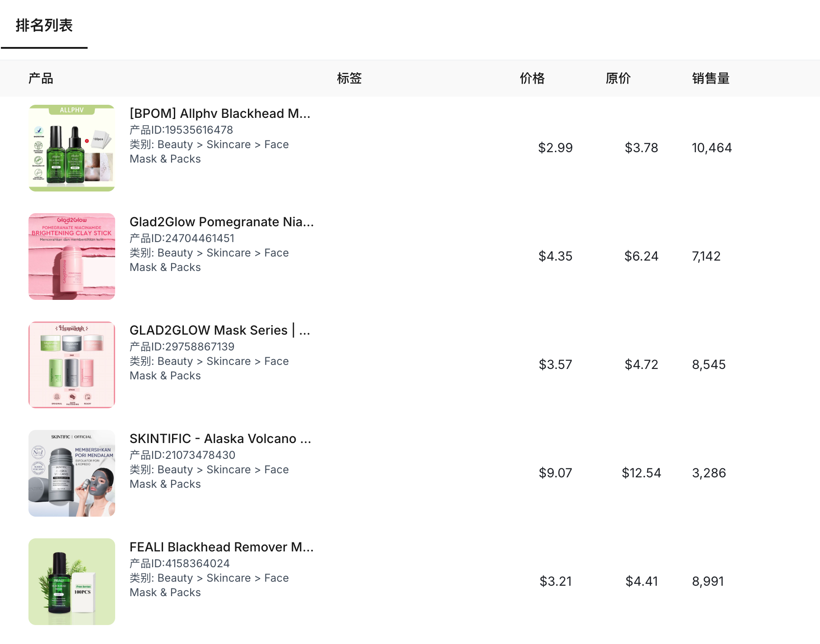Viewport: 820px width, 644px height.
Task: Open the GLAD2GLOW Mask Series thumbnail
Action: pos(72,365)
